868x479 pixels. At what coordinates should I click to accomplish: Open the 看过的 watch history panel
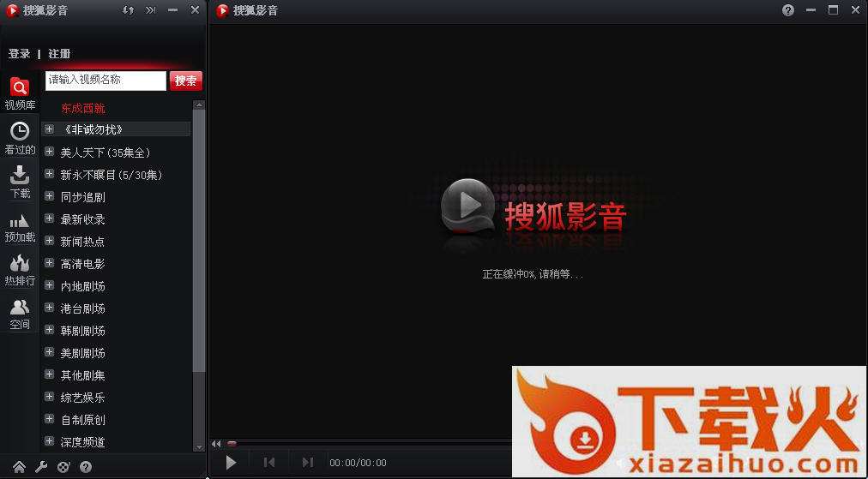click(x=20, y=138)
